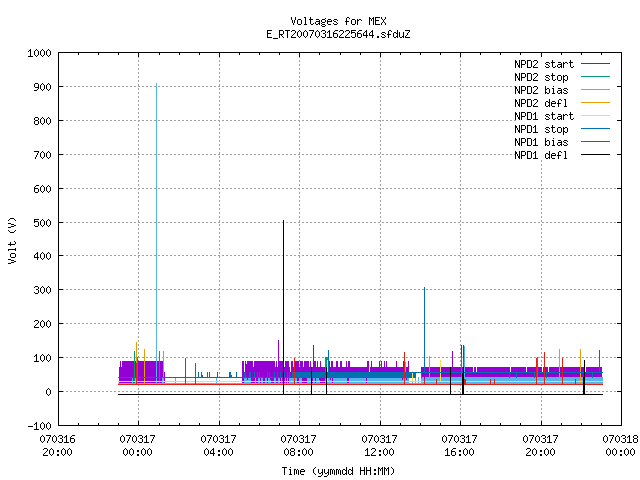Screen dimensions: 640x480
Task: Click the '070317 08:00' time tick label
Action: (x=298, y=446)
